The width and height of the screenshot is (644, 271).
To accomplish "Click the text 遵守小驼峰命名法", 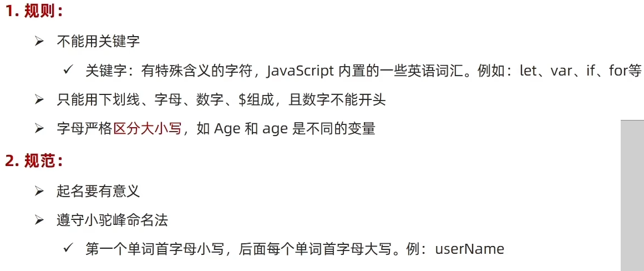I will [x=113, y=220].
